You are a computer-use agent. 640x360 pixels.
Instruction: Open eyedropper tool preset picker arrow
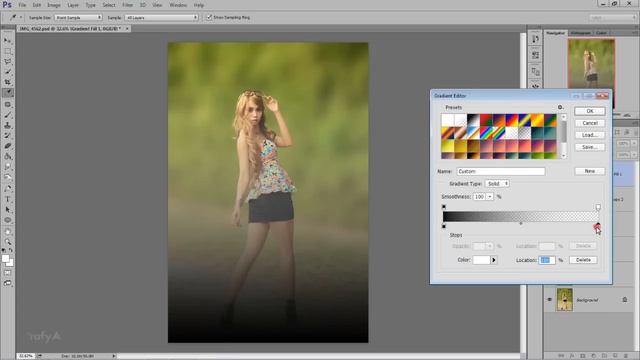(21, 18)
